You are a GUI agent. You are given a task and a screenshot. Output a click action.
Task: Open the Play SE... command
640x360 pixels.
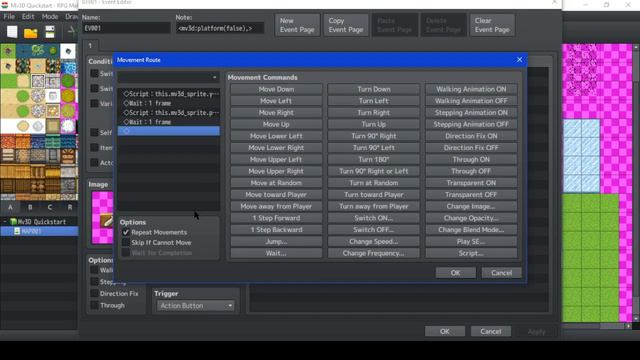[x=471, y=242]
